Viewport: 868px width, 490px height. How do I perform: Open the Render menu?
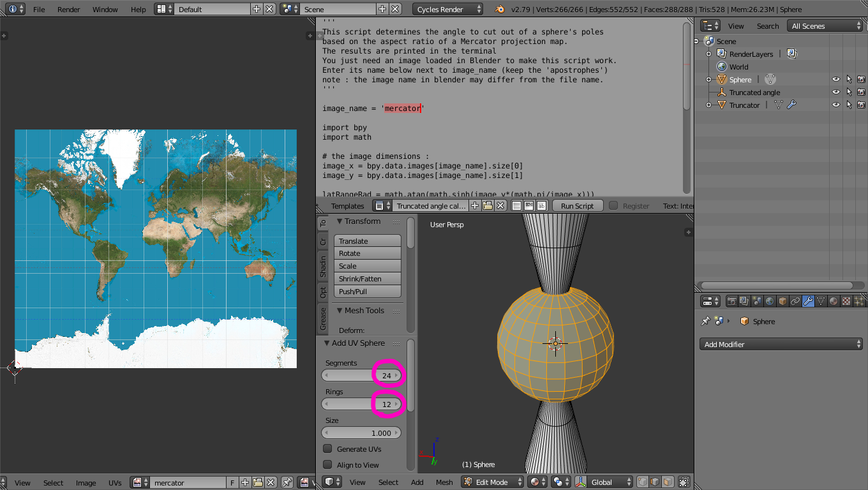pyautogui.click(x=69, y=10)
